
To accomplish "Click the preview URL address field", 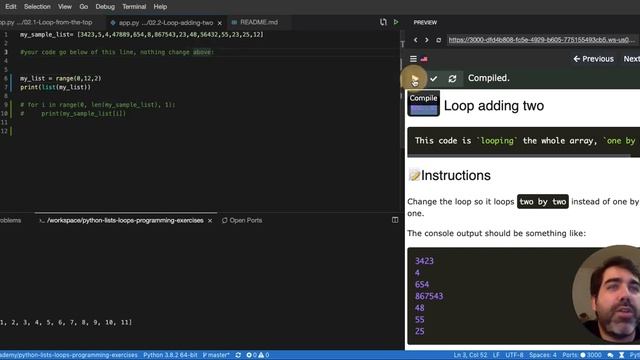I will pos(541,40).
